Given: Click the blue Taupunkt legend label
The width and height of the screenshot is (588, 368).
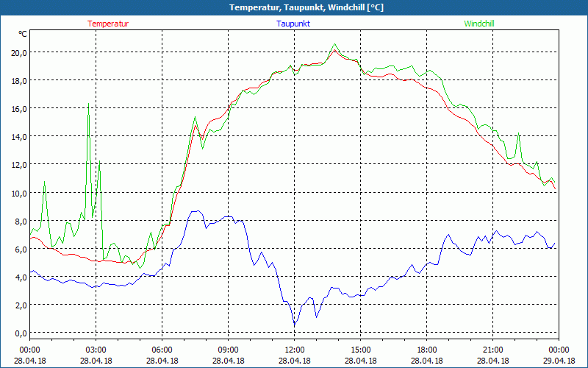Looking at the screenshot, I should tap(293, 24).
